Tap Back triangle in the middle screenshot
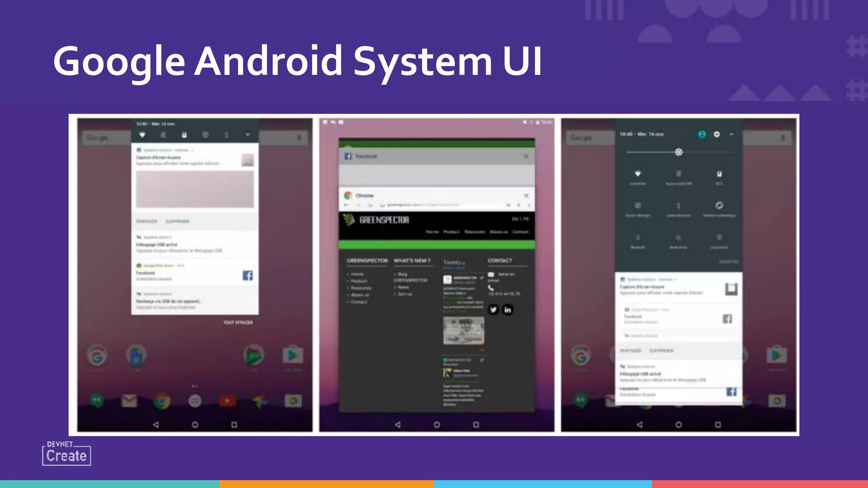 tap(398, 424)
